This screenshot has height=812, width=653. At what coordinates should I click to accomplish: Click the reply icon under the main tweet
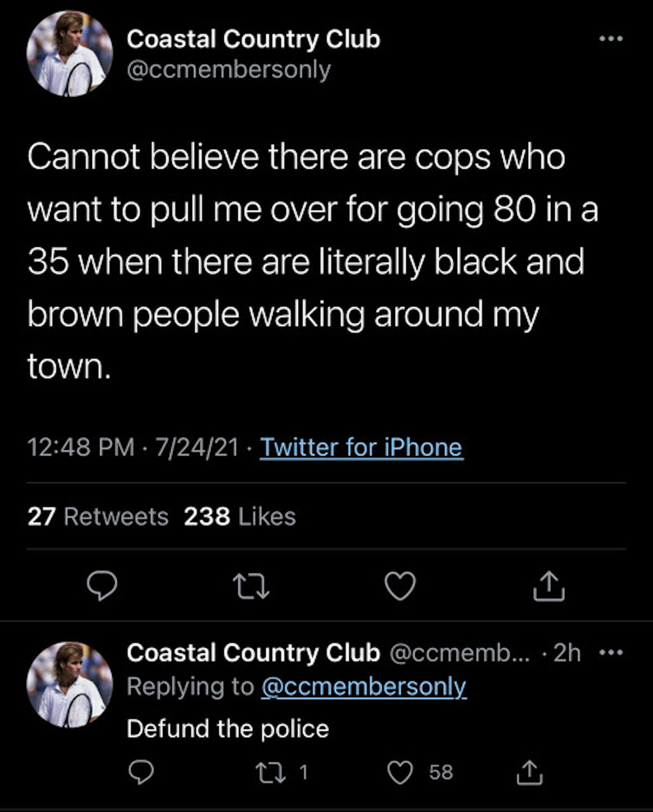point(102,585)
